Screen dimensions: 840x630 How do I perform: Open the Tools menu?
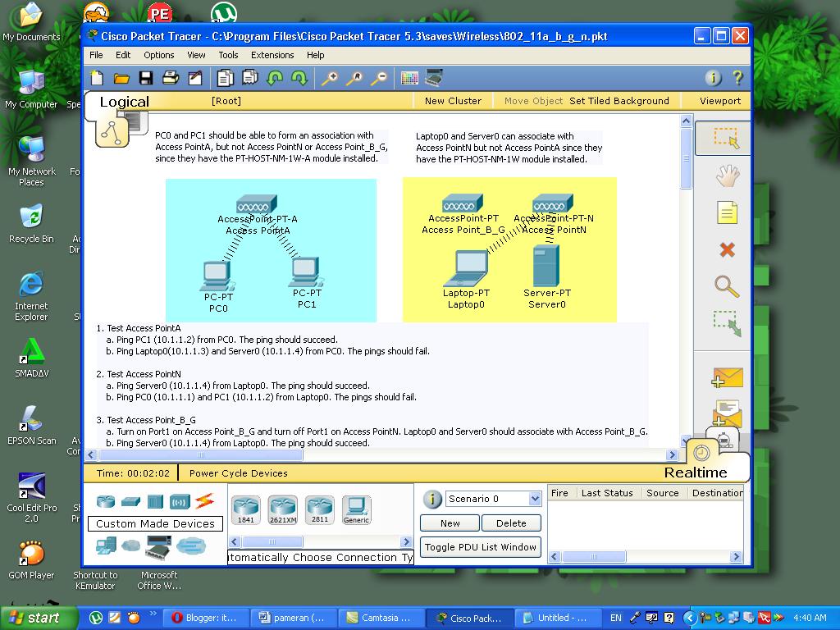228,55
